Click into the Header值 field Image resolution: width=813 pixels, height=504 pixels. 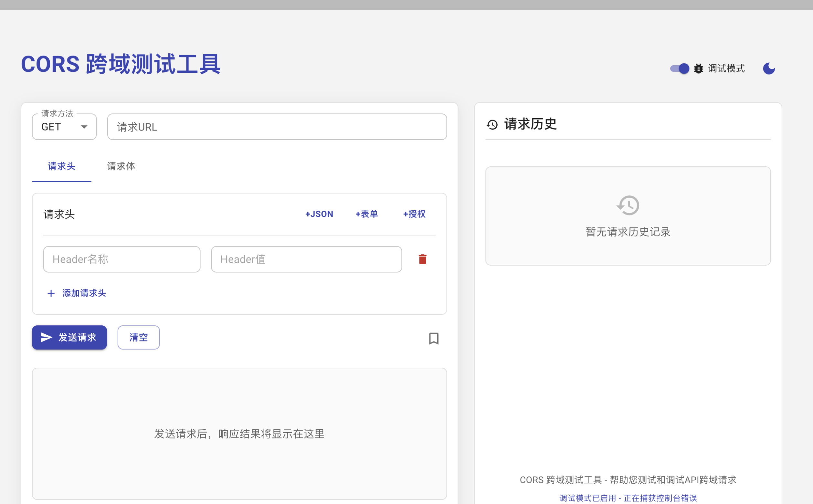306,259
